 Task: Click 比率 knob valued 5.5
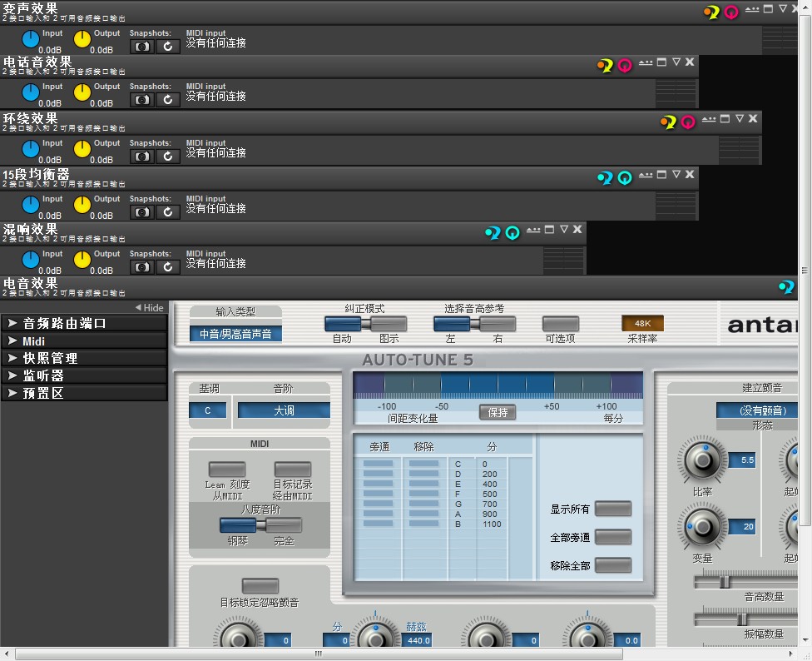[702, 460]
